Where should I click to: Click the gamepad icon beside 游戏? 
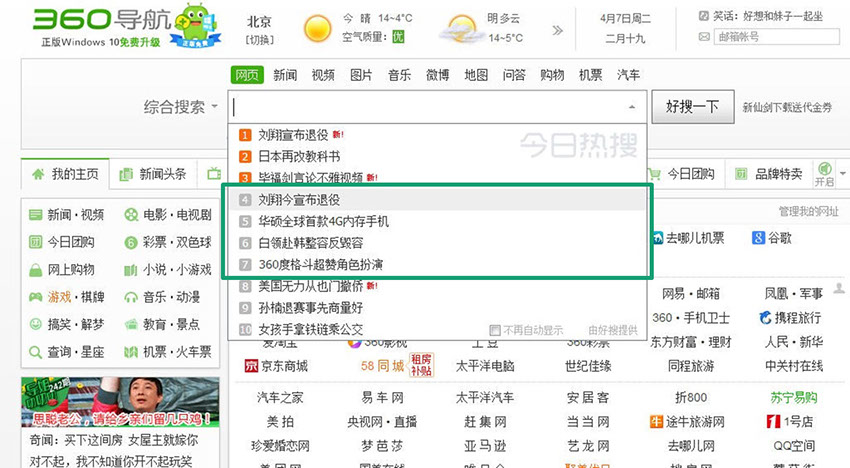[36, 297]
